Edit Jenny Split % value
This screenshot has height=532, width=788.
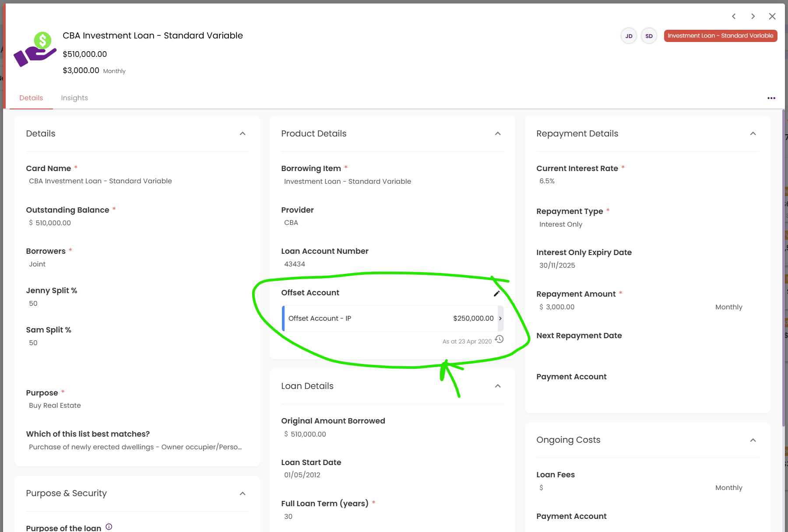coord(33,304)
